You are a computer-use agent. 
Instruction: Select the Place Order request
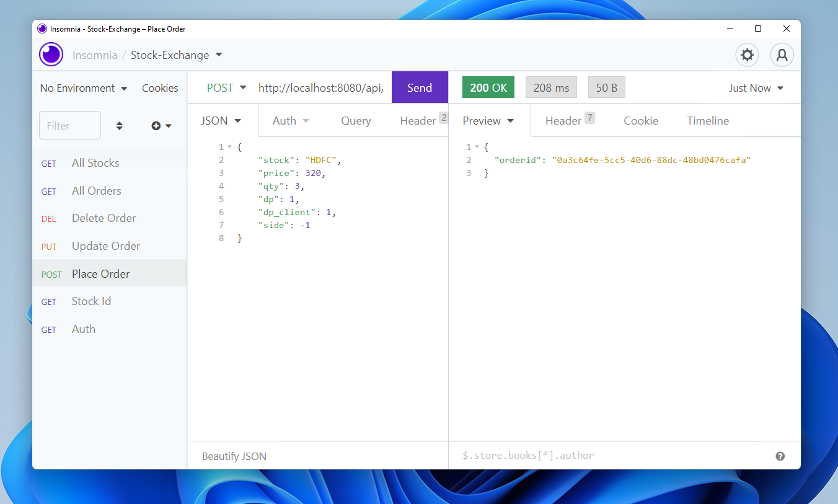(110, 273)
